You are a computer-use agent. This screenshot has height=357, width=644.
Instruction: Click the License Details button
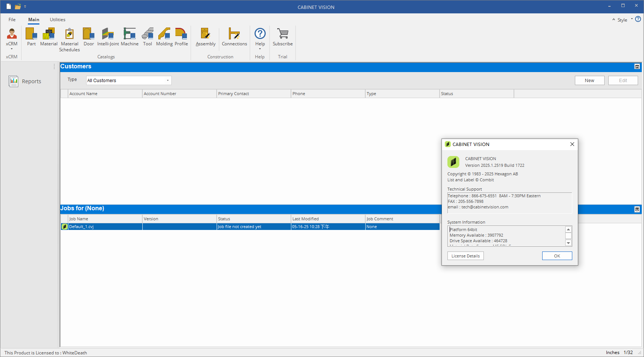click(x=465, y=256)
